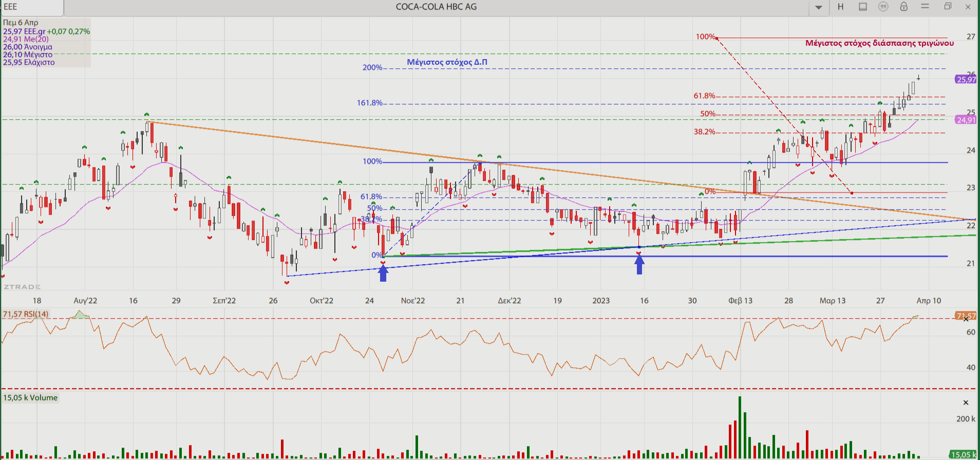Select the 71,57 RSI(14) label
Viewport: 980px width, 460px height.
click(x=26, y=314)
